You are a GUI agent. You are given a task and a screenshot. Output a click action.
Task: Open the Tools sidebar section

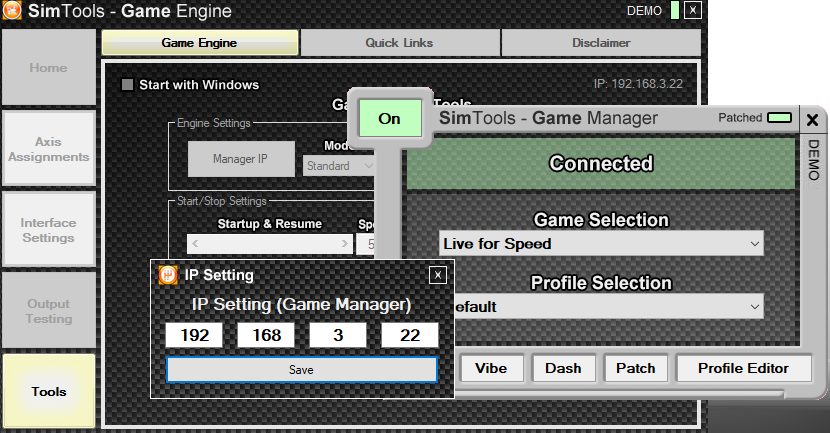(49, 392)
